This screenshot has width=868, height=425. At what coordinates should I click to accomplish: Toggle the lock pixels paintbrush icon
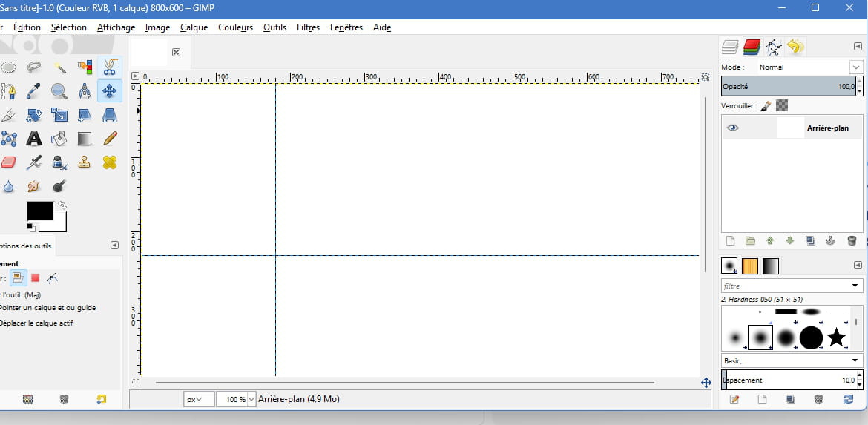[766, 106]
